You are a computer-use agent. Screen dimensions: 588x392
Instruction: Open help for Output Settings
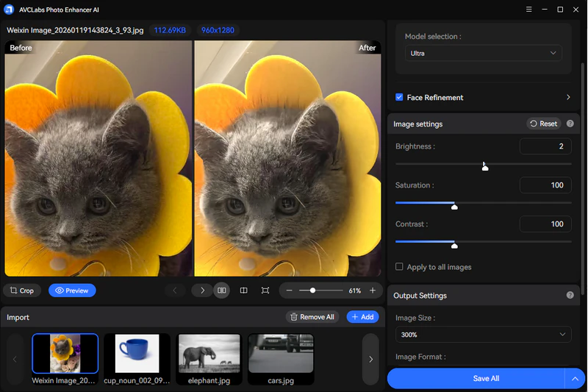[570, 295]
